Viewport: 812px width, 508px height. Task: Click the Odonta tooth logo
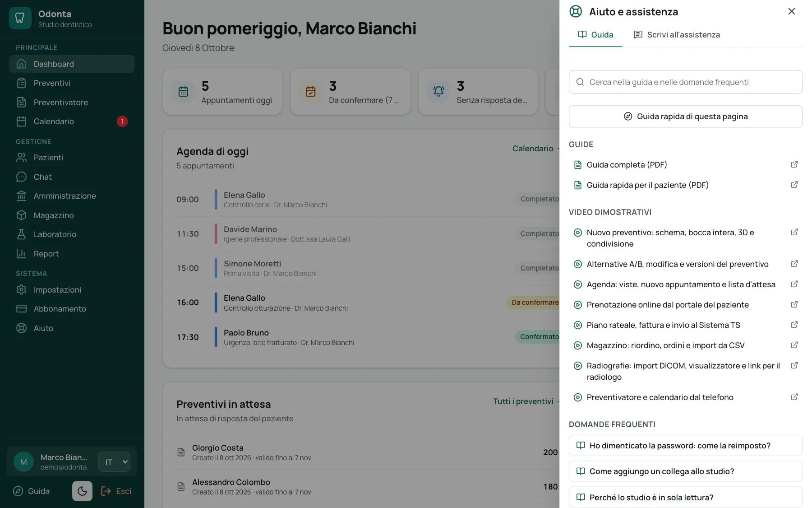pos(20,18)
